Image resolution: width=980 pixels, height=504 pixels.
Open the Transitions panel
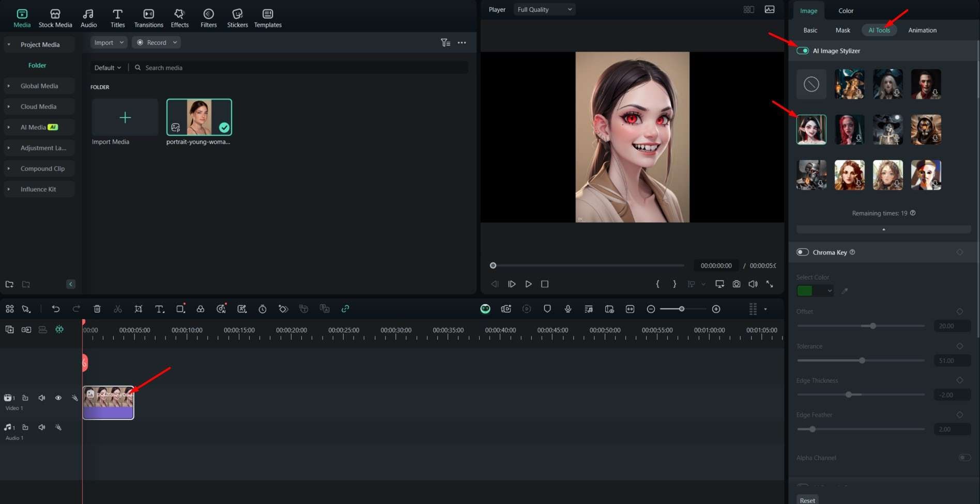148,18
